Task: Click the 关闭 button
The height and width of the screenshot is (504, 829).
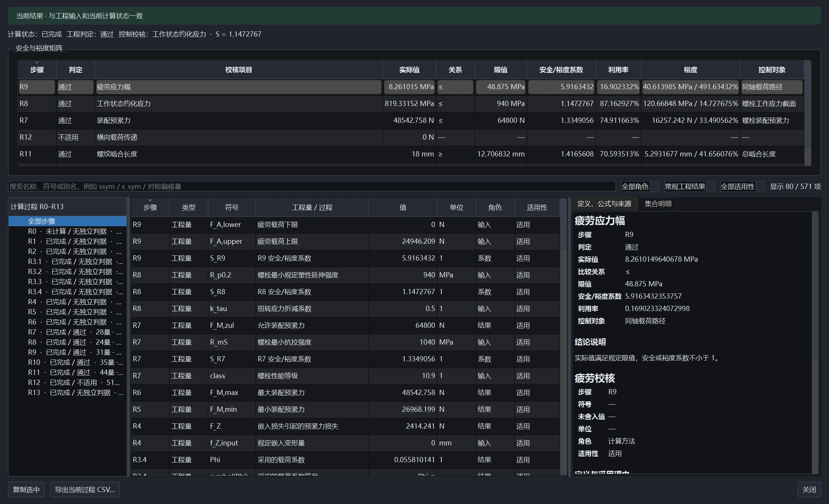Action: coord(809,489)
